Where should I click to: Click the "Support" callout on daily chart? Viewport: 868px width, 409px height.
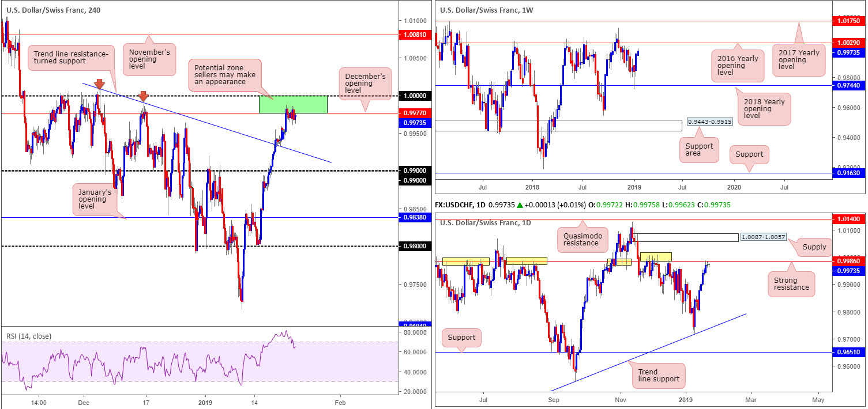tap(462, 336)
